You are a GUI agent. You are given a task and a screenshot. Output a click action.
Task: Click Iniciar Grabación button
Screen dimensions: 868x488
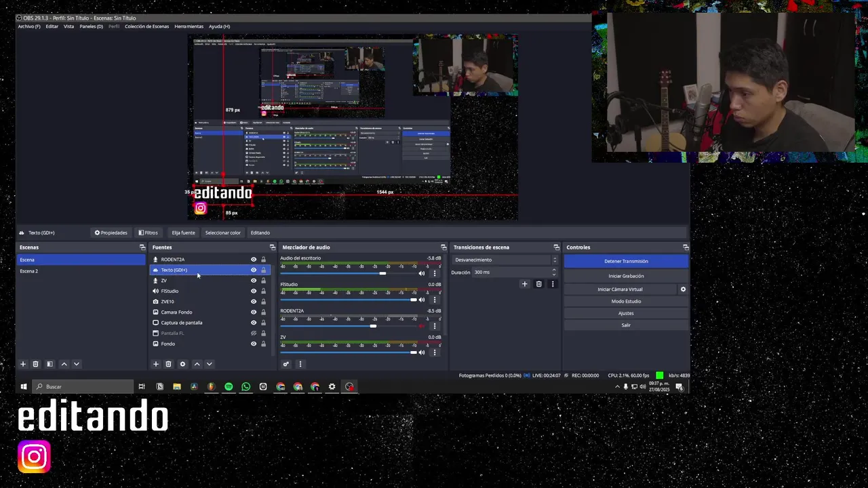(x=626, y=276)
